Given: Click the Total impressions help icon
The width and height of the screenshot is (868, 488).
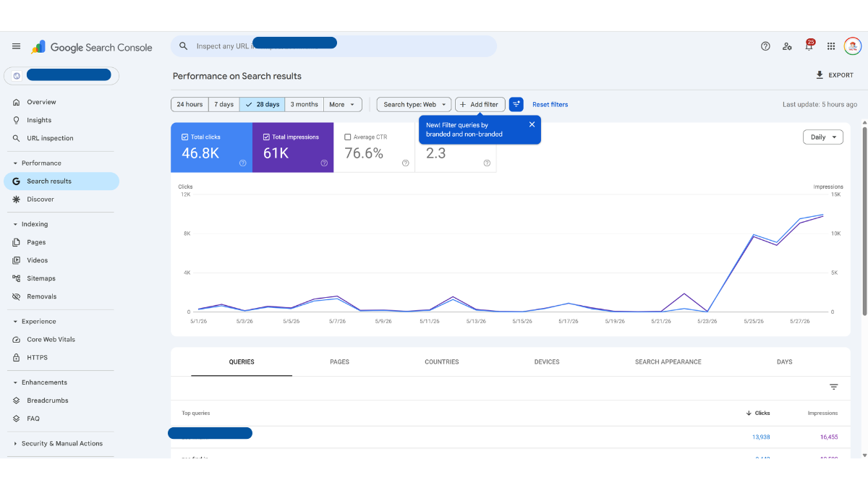Looking at the screenshot, I should (x=324, y=163).
